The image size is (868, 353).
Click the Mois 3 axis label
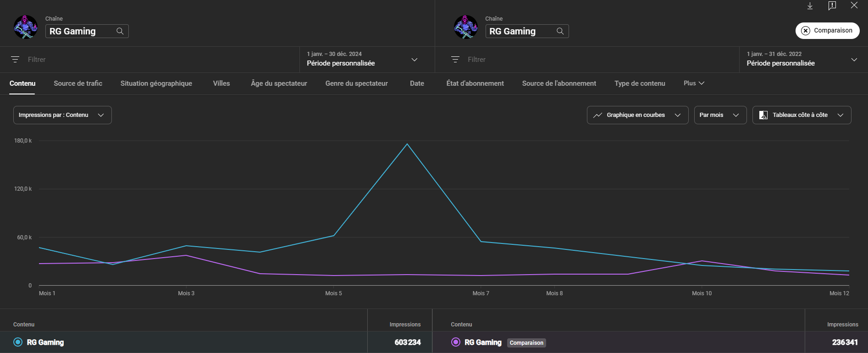coord(186,293)
